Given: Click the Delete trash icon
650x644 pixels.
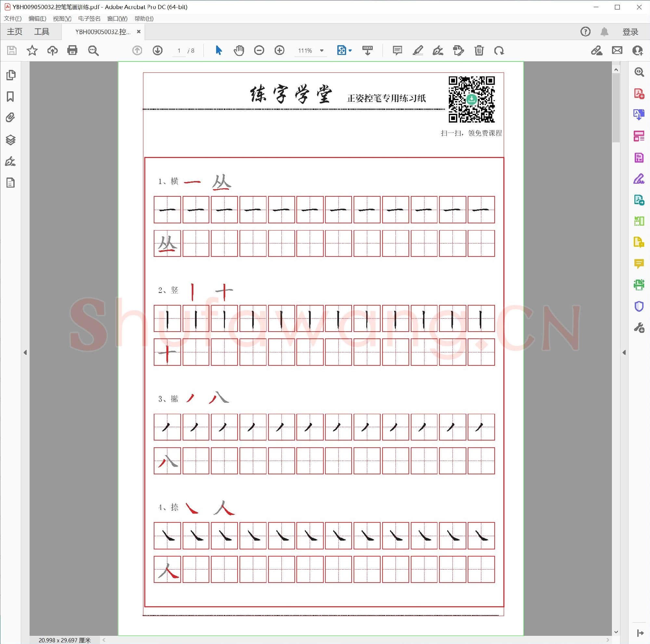Looking at the screenshot, I should (x=479, y=50).
